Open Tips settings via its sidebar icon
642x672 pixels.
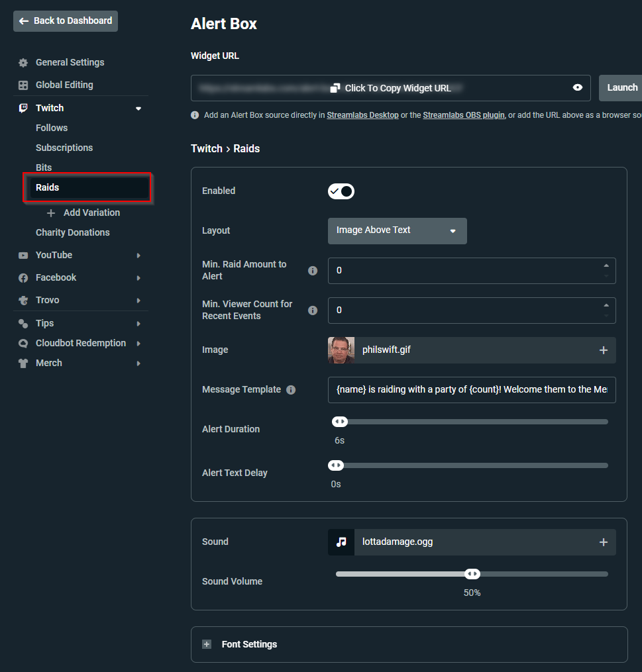click(23, 323)
